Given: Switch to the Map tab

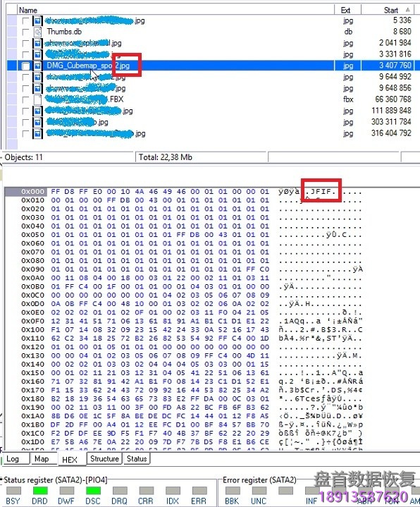Looking at the screenshot, I should click(x=44, y=459).
